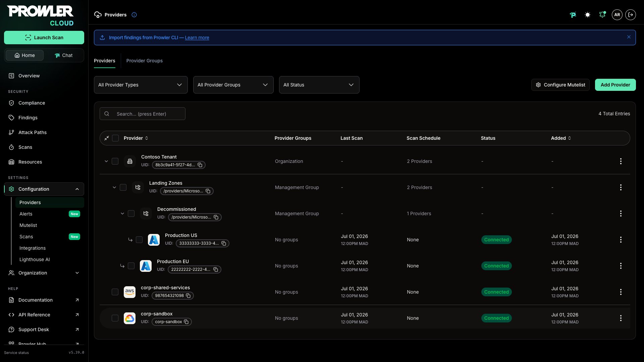Click the AWS logo for corp-shared-services
The height and width of the screenshot is (362, 644).
click(x=129, y=292)
